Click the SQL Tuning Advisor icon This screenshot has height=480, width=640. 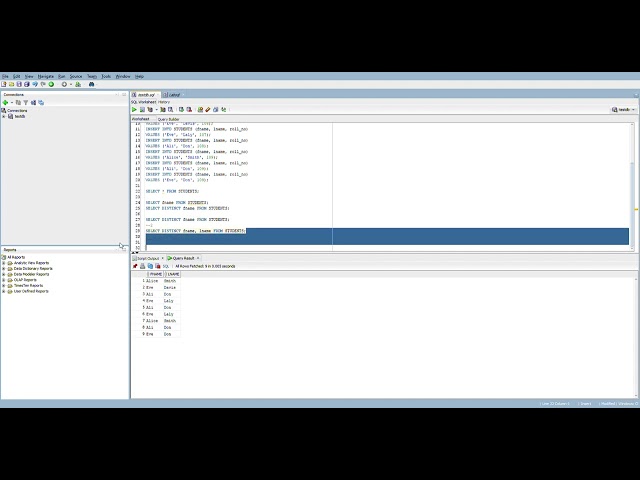[x=170, y=109]
